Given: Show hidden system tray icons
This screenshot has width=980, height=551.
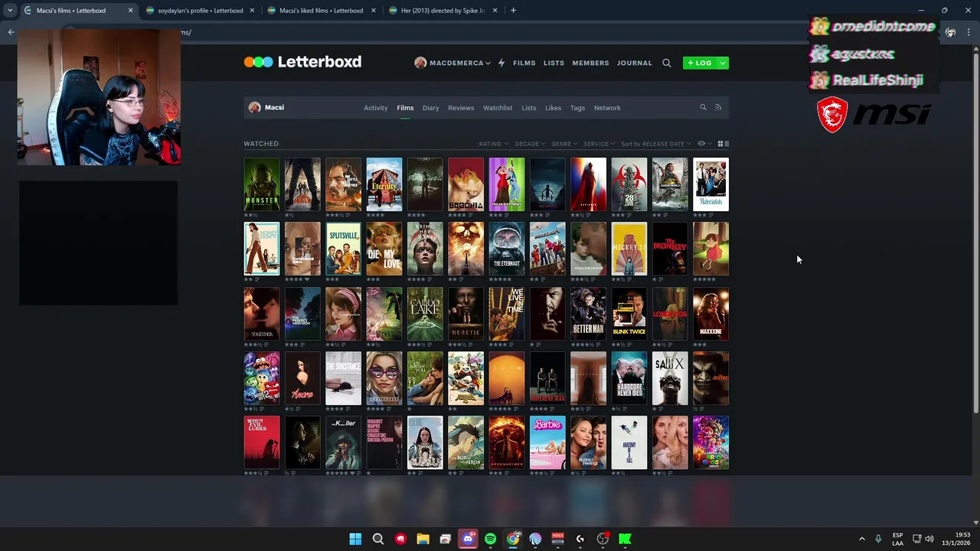Looking at the screenshot, I should click(861, 539).
